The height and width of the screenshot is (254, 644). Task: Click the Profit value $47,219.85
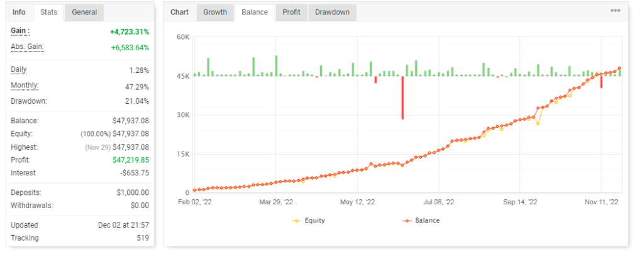pyautogui.click(x=131, y=160)
